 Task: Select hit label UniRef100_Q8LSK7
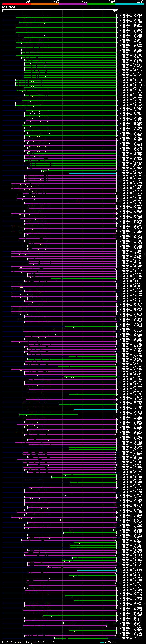pos(131,30)
